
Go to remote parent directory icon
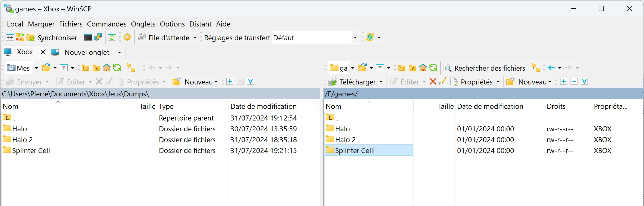401,68
